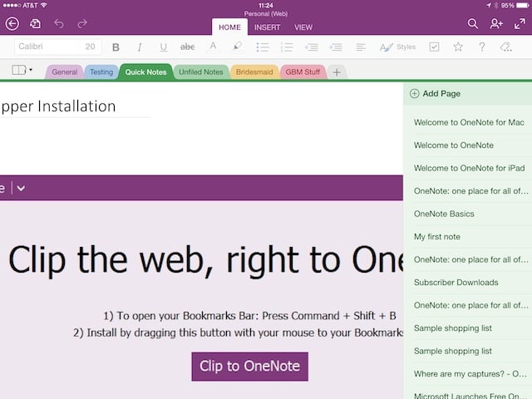Toggle italic formatting
532x399 pixels.
pyautogui.click(x=140, y=47)
